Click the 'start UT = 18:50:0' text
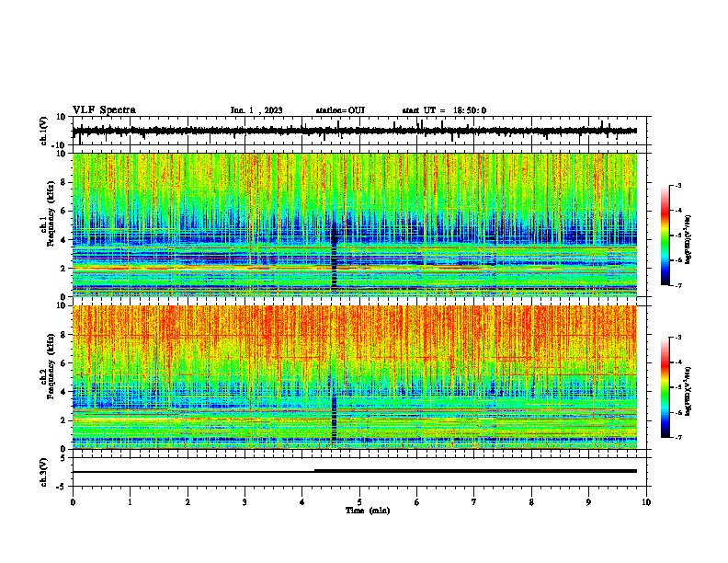Screen dimensions: 728x563 pos(444,110)
